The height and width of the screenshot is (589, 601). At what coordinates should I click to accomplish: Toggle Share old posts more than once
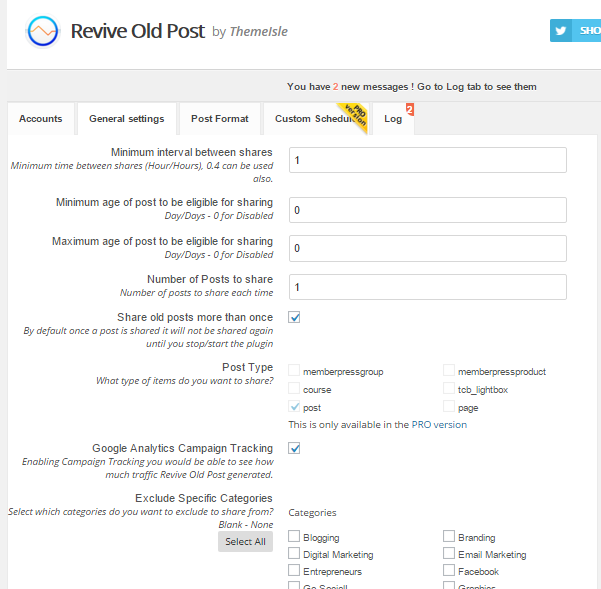tap(294, 317)
